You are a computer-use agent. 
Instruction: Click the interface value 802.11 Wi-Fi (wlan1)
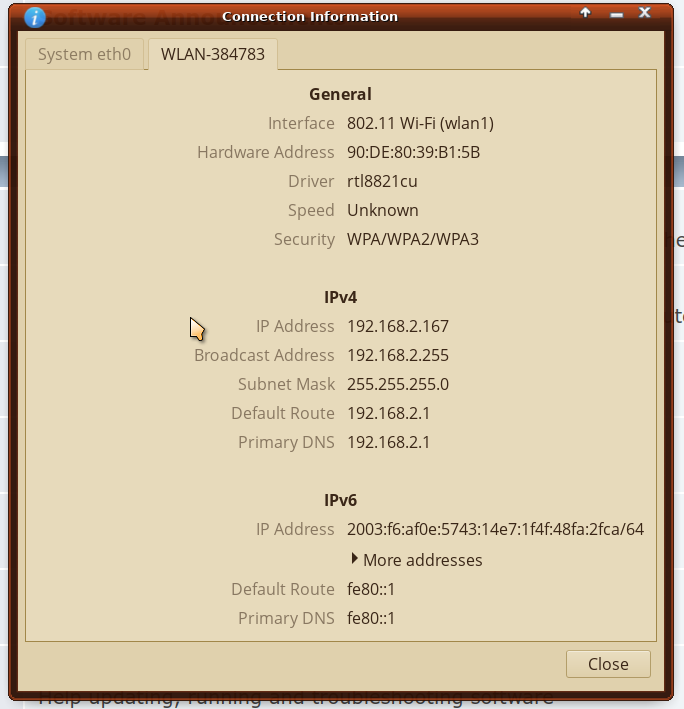tap(420, 123)
